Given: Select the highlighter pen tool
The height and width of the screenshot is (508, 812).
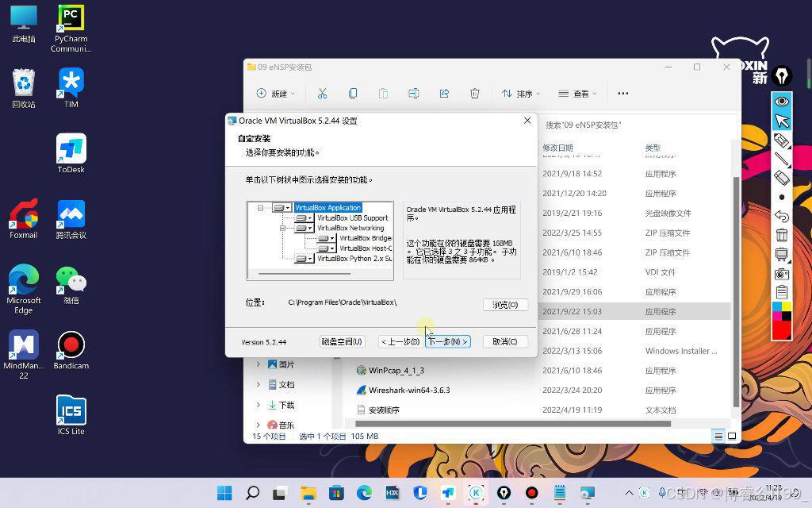Looking at the screenshot, I should [781, 140].
